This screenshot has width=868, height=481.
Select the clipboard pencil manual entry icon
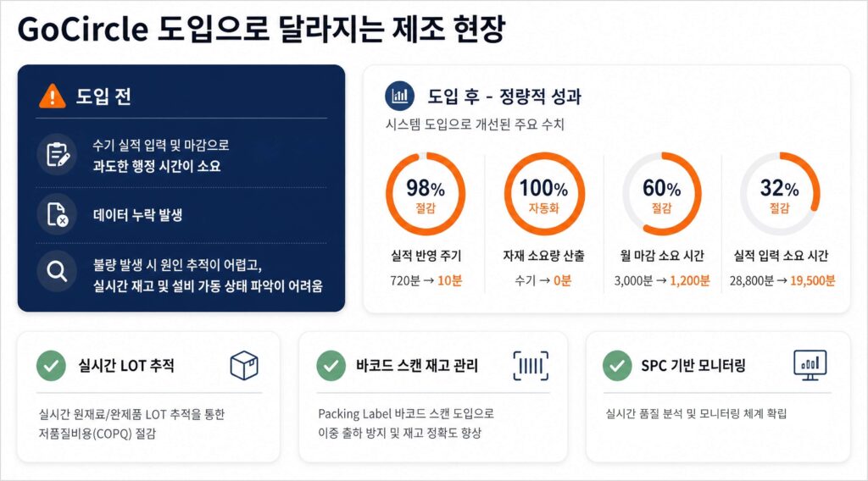[x=57, y=155]
